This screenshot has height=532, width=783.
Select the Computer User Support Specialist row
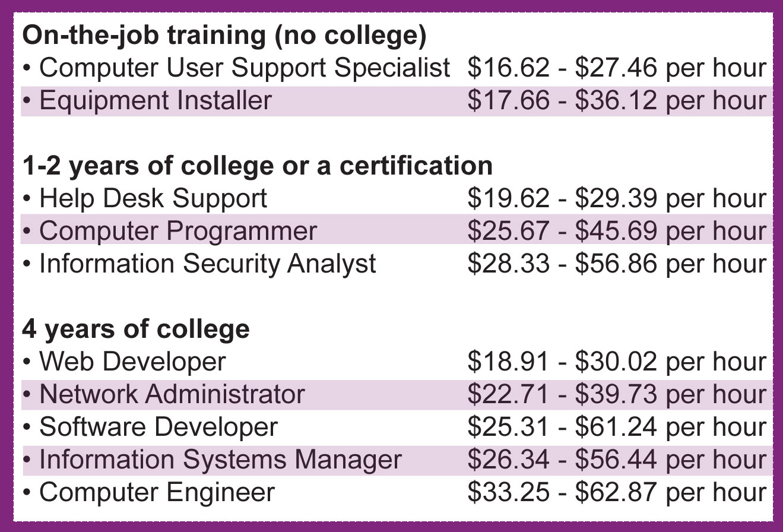point(397,68)
